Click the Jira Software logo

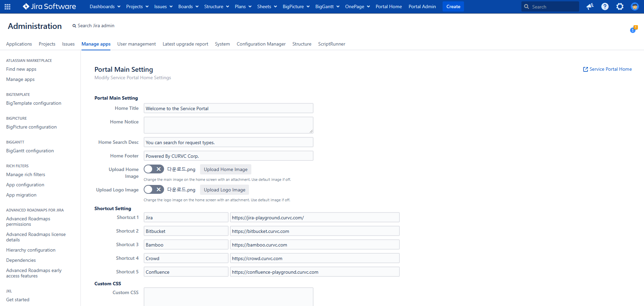pos(49,6)
